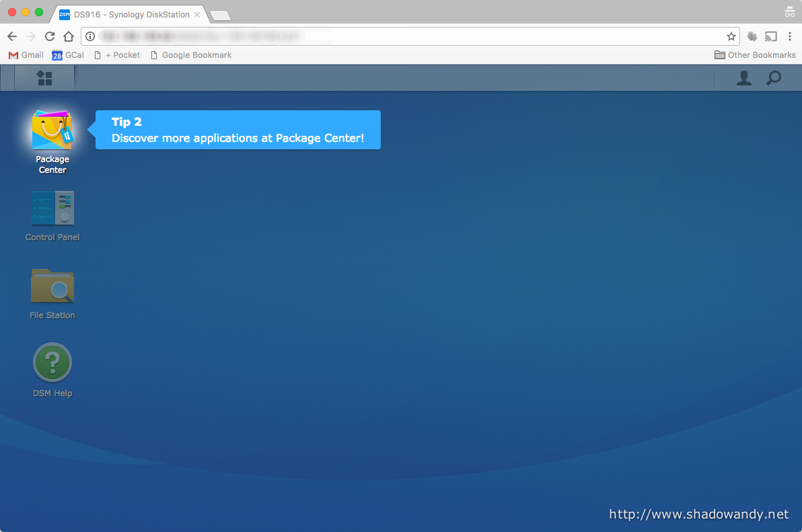The height and width of the screenshot is (532, 802).
Task: Click the browser address bar field
Action: point(410,36)
